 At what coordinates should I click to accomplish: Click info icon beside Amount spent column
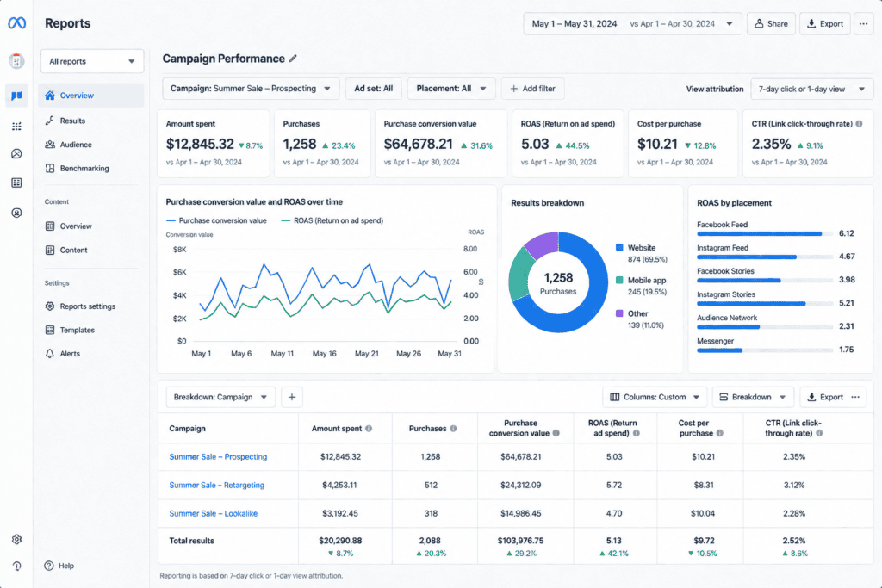pos(369,429)
